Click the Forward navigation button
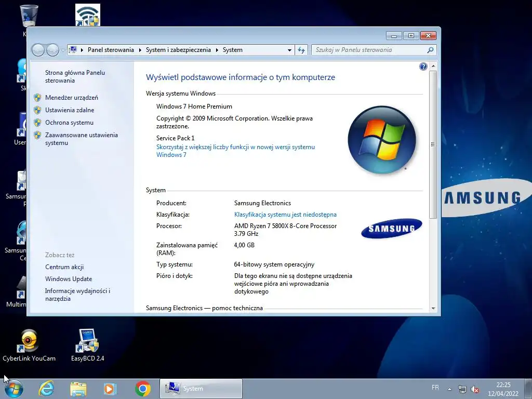 point(52,50)
